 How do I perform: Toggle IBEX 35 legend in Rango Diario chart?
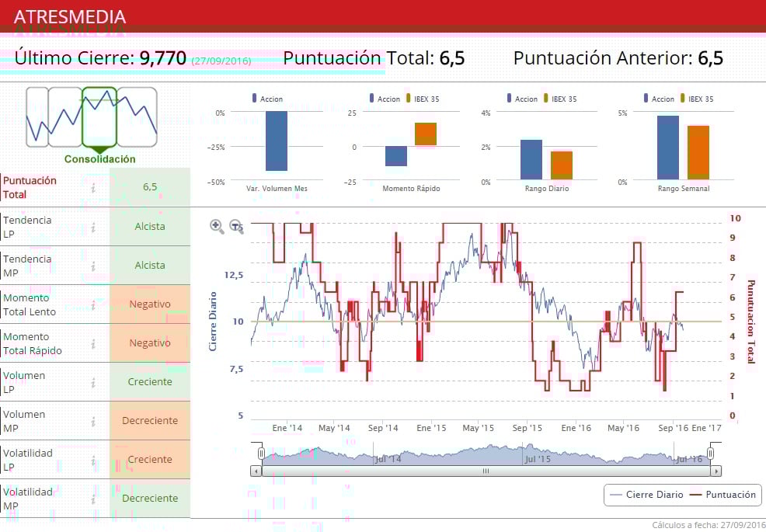(560, 99)
